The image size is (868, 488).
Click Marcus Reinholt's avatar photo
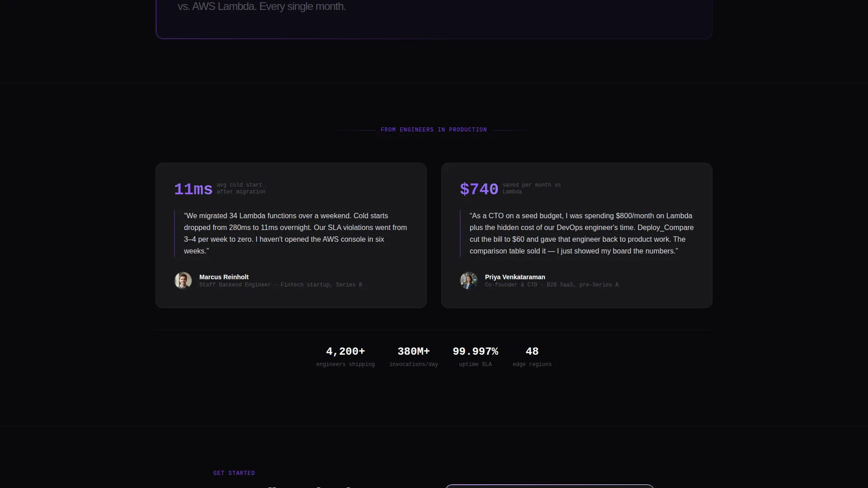[183, 281]
